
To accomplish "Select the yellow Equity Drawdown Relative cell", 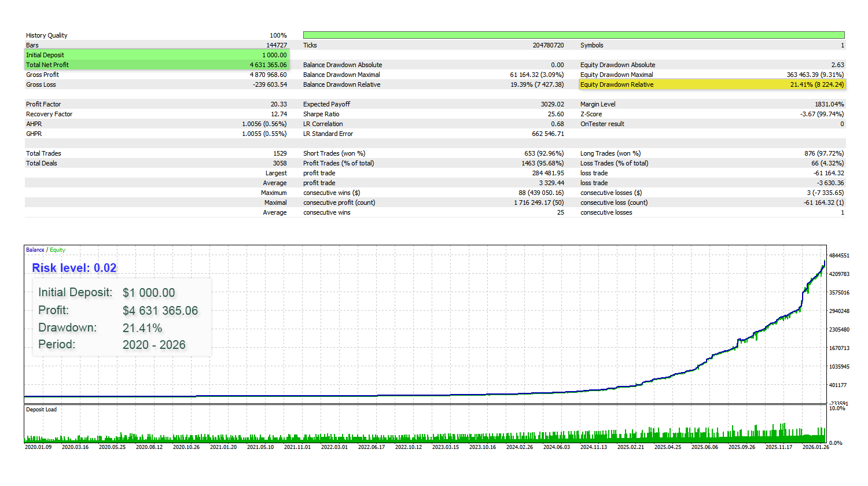I will pyautogui.click(x=712, y=84).
